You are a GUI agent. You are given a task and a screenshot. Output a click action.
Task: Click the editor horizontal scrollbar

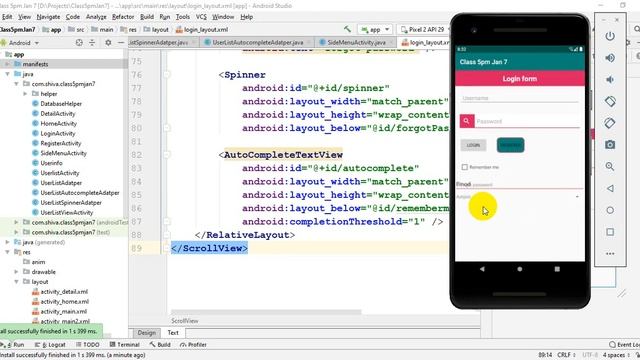[x=266, y=312]
